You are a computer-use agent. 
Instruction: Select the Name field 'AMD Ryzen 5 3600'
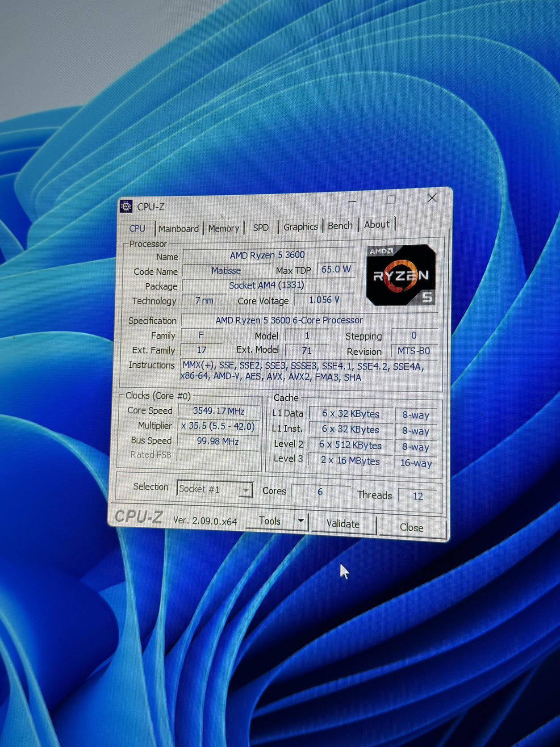(x=268, y=255)
